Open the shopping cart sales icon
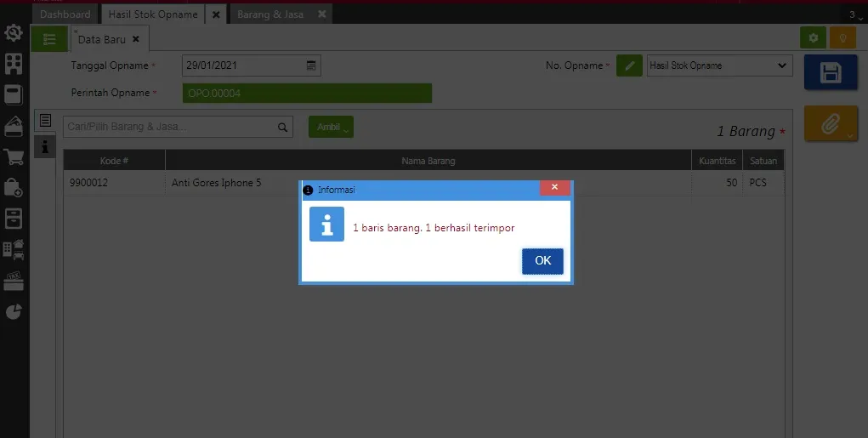The height and width of the screenshot is (438, 868). click(x=14, y=157)
